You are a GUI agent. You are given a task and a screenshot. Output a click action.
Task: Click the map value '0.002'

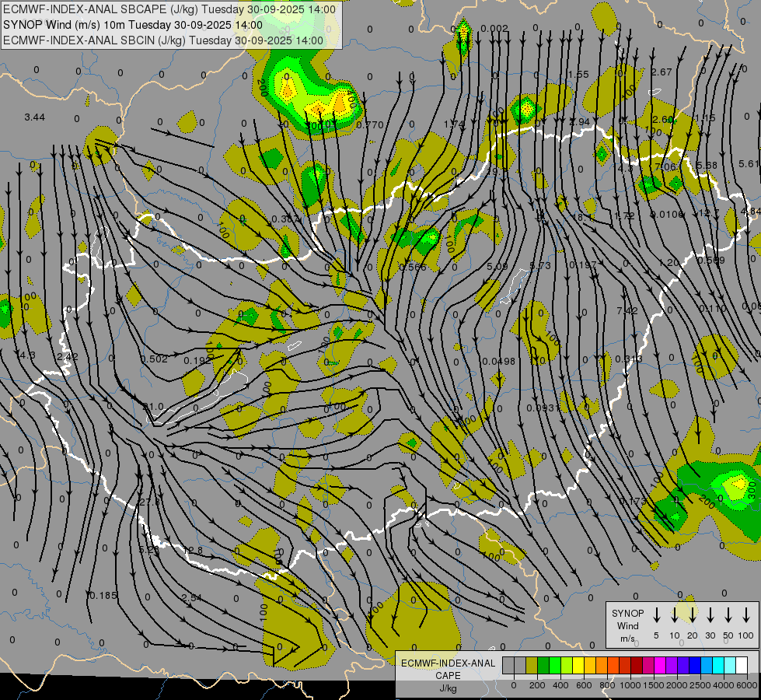(494, 29)
